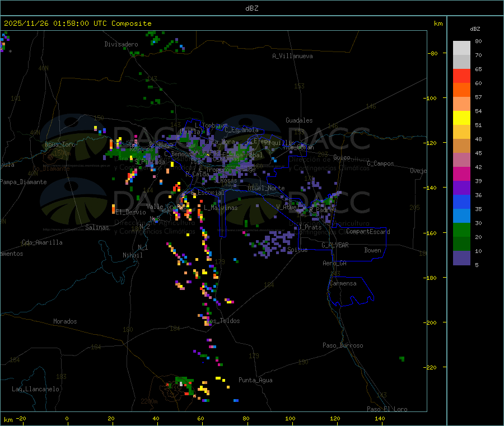Select the Morados label
The height and width of the screenshot is (426, 504).
[65, 321]
